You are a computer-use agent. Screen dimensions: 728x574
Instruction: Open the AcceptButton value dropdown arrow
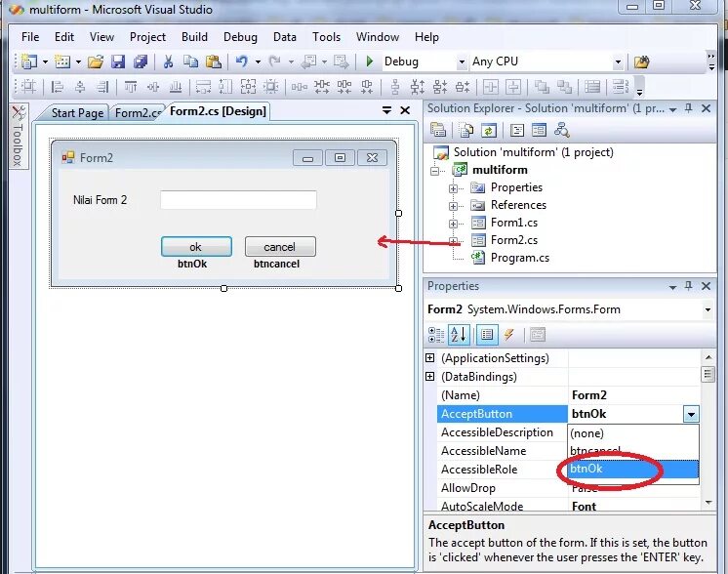click(x=691, y=414)
